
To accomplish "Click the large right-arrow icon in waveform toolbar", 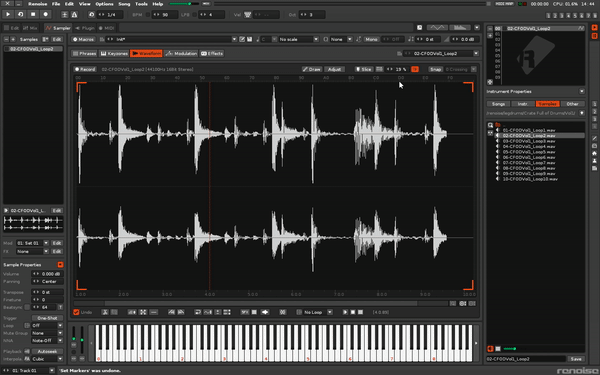I will pyautogui.click(x=265, y=312).
